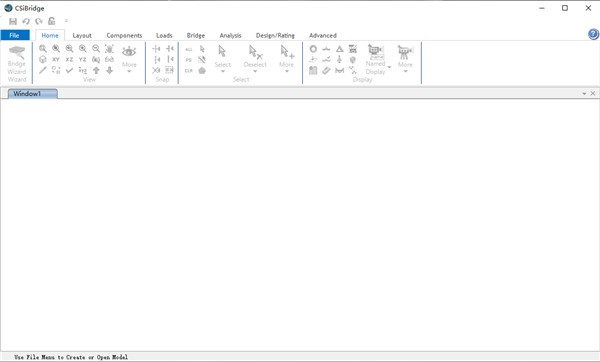The image size is (600, 362).
Task: Open the File menu
Action: coord(15,35)
